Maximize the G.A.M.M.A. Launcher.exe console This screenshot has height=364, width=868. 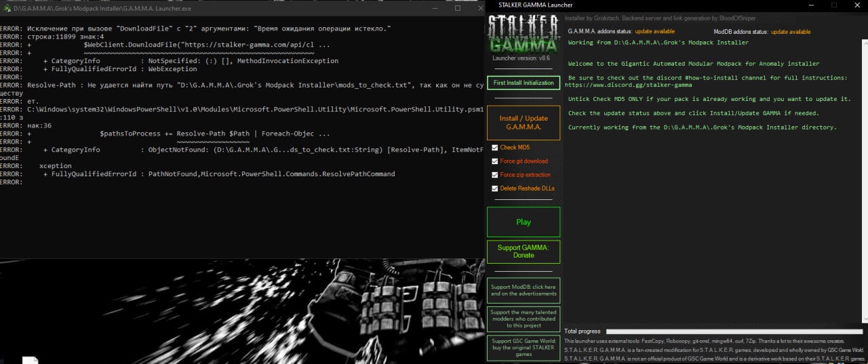tap(458, 7)
